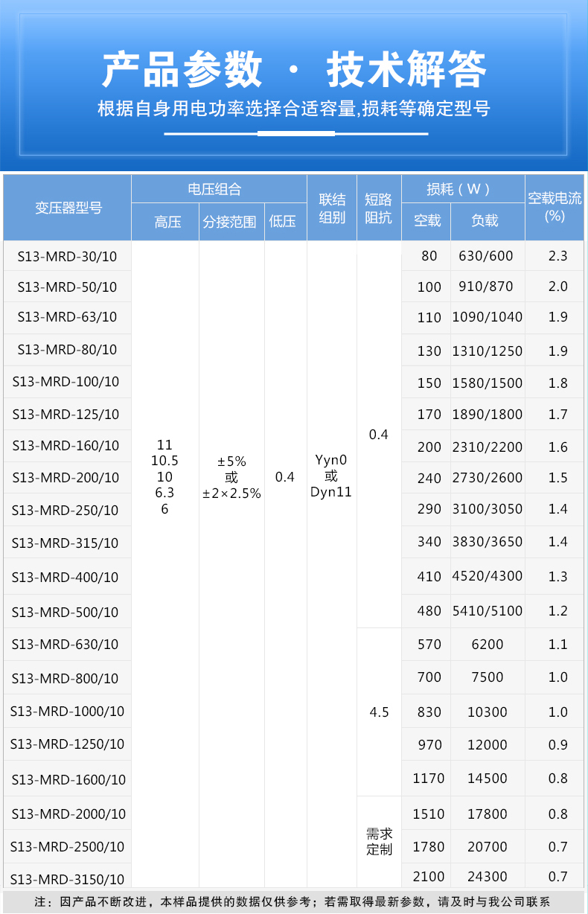Viewport: 588px width, 914px height.
Task: Click the 损耗（W）header cell
Action: [462, 189]
